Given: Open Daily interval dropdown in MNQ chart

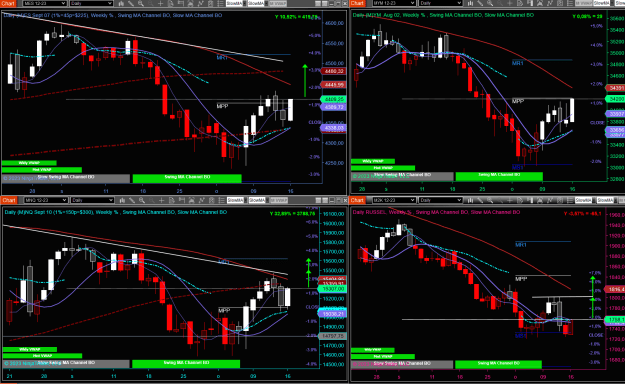Looking at the screenshot, I should pyautogui.click(x=92, y=200).
